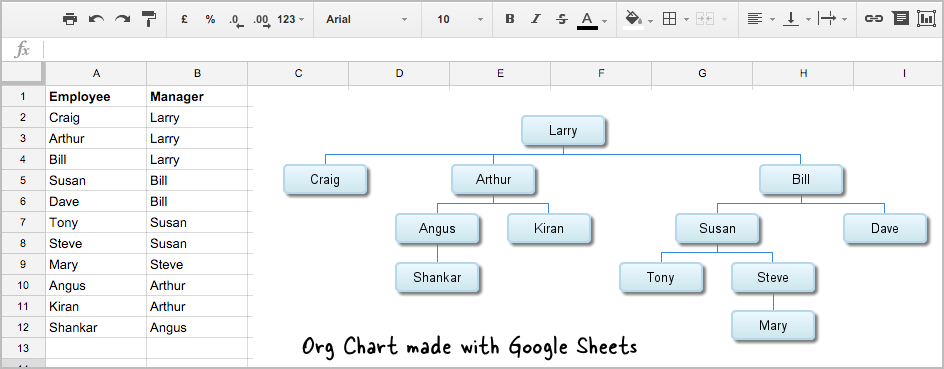Select the Shankar cell in column A
Screen dimensions: 944x369
pos(96,327)
